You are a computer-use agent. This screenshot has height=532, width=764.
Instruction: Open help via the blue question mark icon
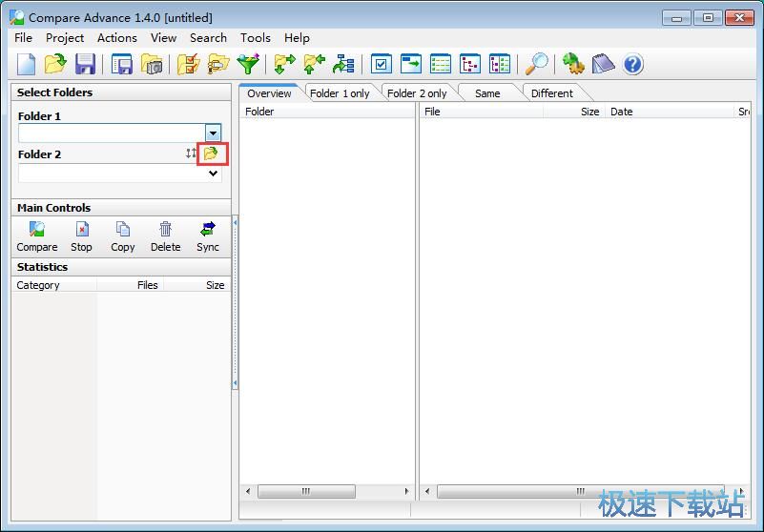coord(632,64)
